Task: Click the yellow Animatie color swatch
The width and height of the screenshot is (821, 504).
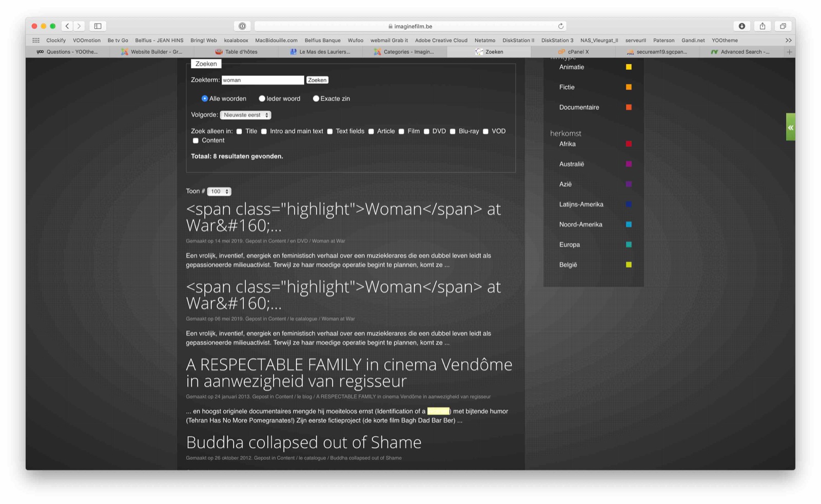Action: click(x=628, y=67)
